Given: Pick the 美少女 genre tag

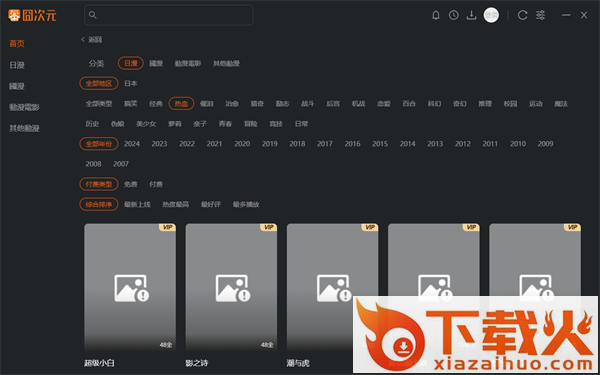Looking at the screenshot, I should [146, 124].
